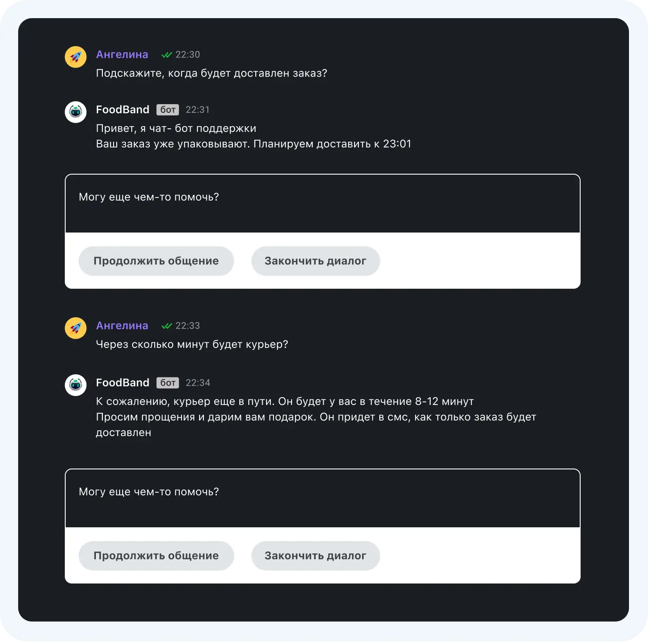648x644 pixels.
Task: Click the FoodBand sender name at 22:31
Action: pyautogui.click(x=122, y=110)
